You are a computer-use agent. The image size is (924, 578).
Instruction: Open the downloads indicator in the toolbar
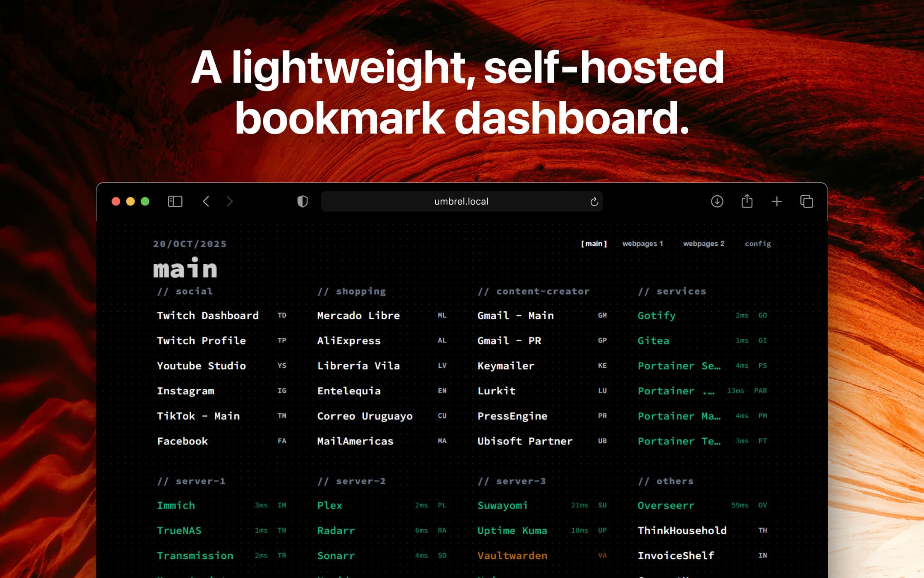(717, 201)
